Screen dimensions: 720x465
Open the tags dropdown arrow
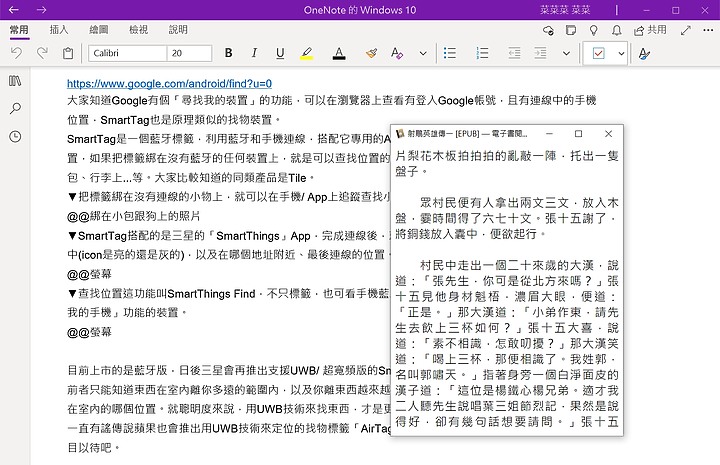click(621, 54)
